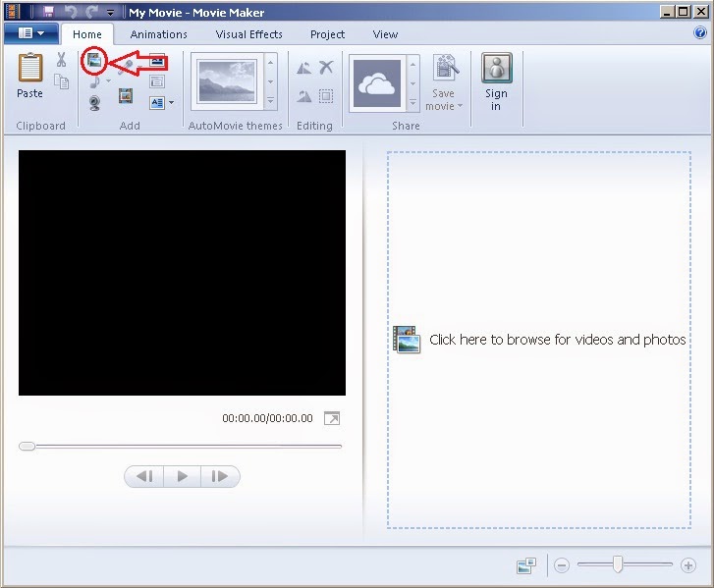The height and width of the screenshot is (588, 714).
Task: Click the Add credits icon
Action: (157, 103)
